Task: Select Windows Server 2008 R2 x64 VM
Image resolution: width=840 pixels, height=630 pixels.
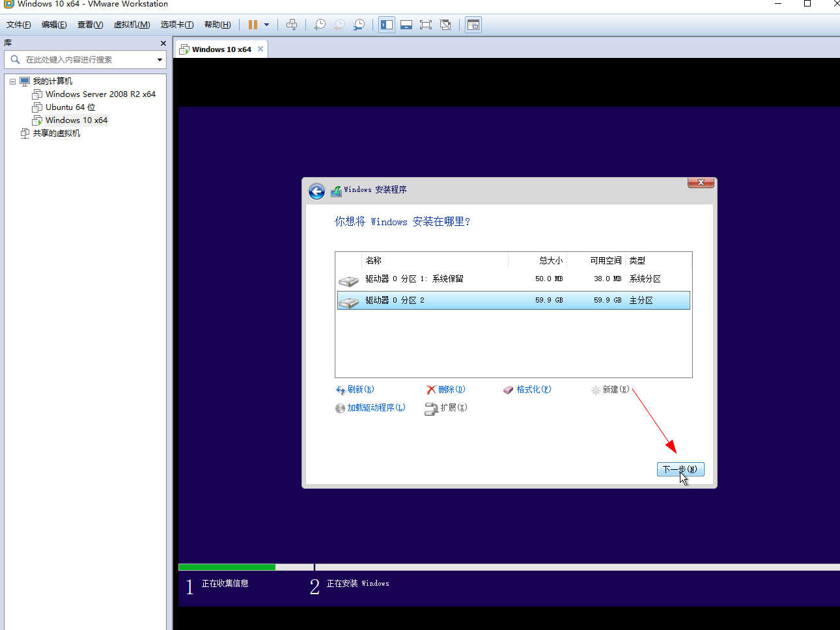Action: pyautogui.click(x=100, y=94)
